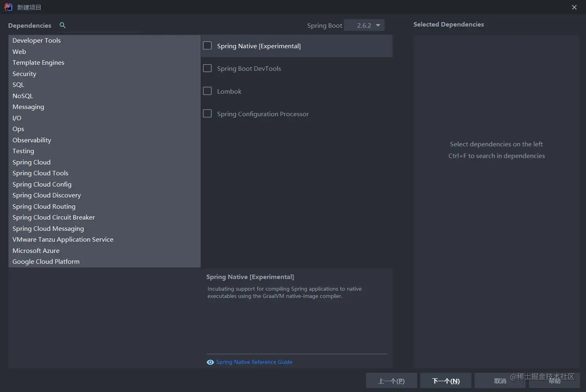Select the I/O category
Screen dimensions: 586x392
105,118
